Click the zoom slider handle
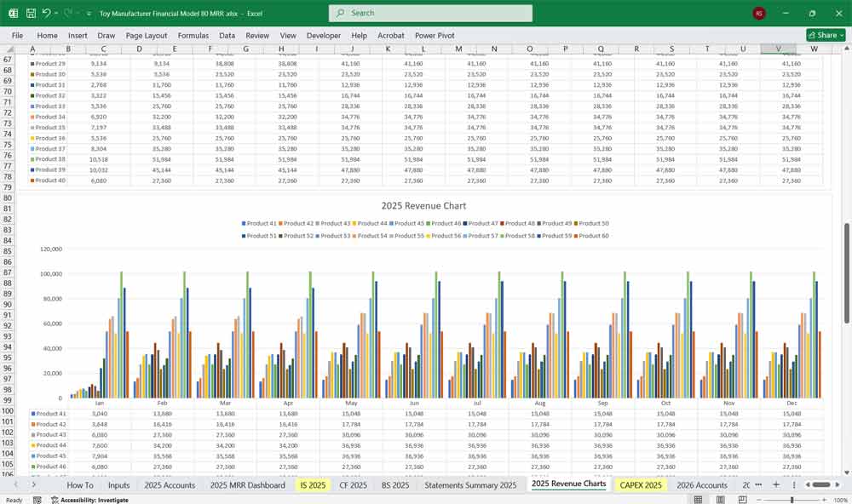The width and height of the screenshot is (852, 504). [792, 500]
